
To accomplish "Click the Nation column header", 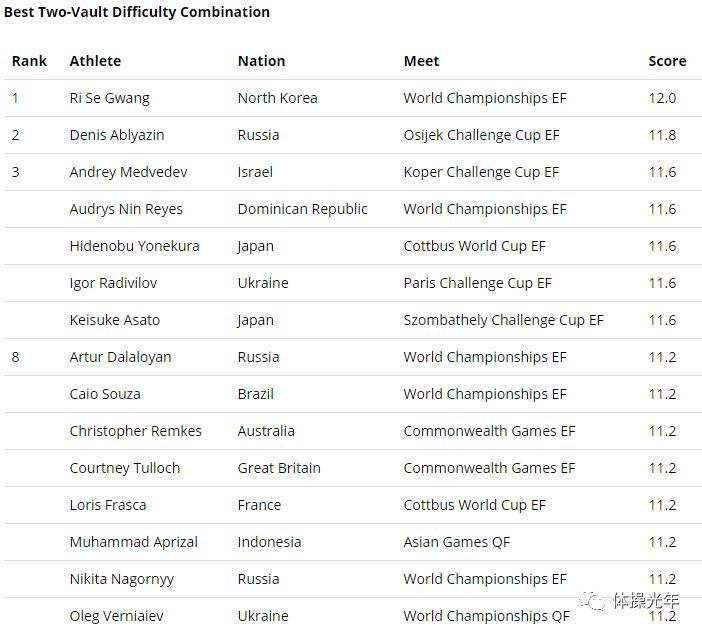I will coord(261,61).
